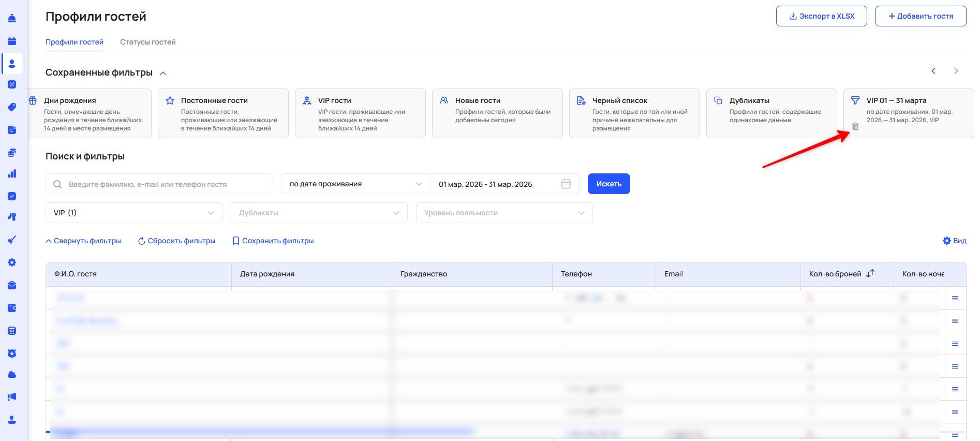Click the Искать button
The height and width of the screenshot is (441, 980).
click(608, 184)
